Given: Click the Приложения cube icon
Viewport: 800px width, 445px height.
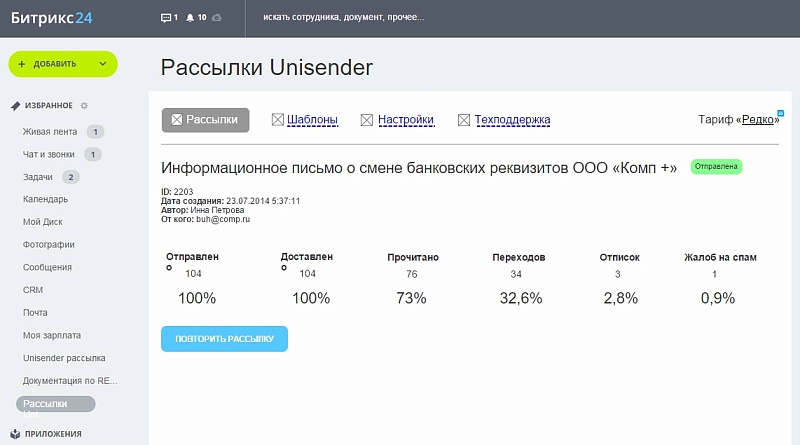Looking at the screenshot, I should tap(15, 434).
